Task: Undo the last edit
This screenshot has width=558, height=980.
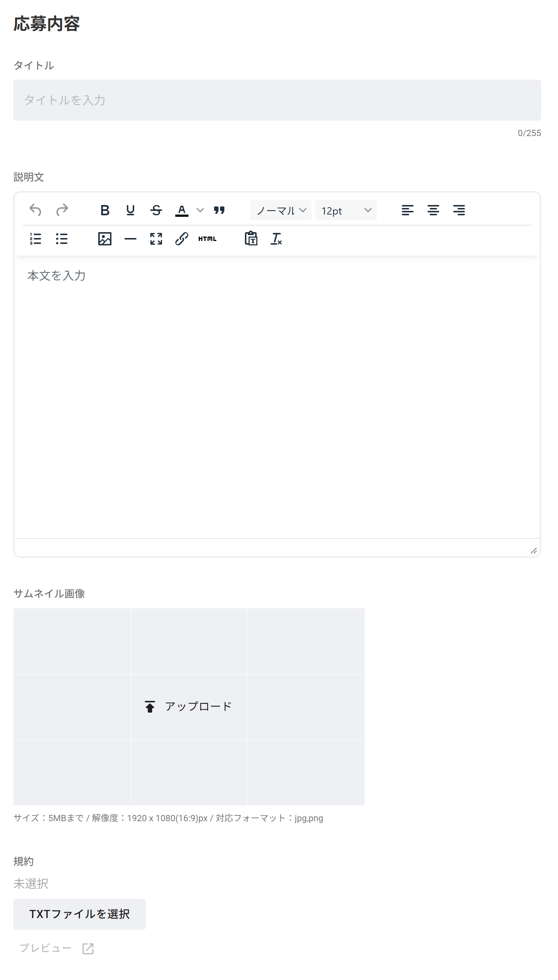Action: coord(35,211)
